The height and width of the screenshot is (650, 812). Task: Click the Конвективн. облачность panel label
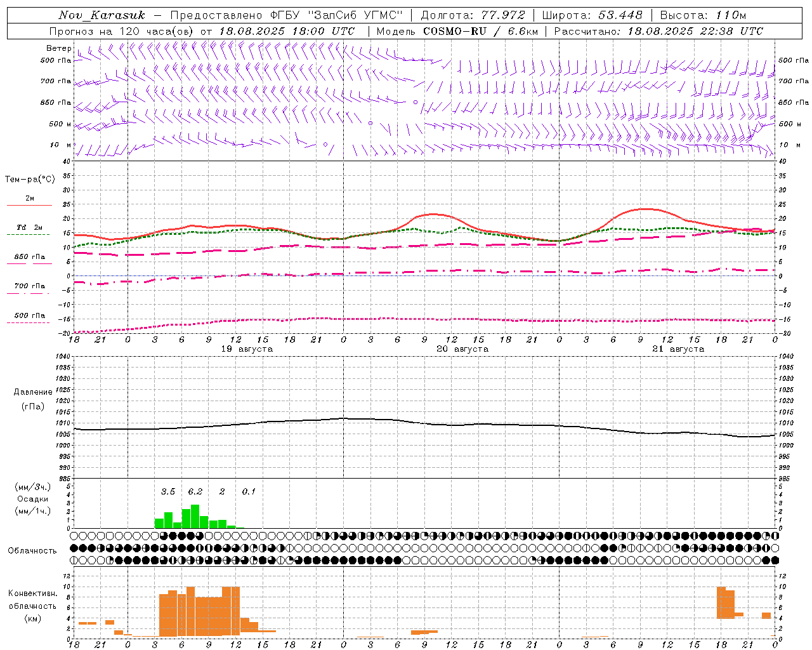click(x=33, y=606)
